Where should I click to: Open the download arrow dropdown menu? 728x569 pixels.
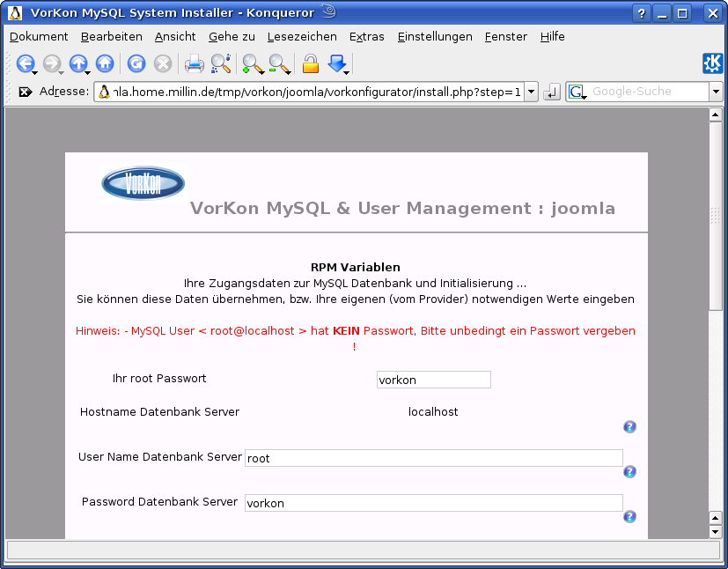tap(346, 72)
